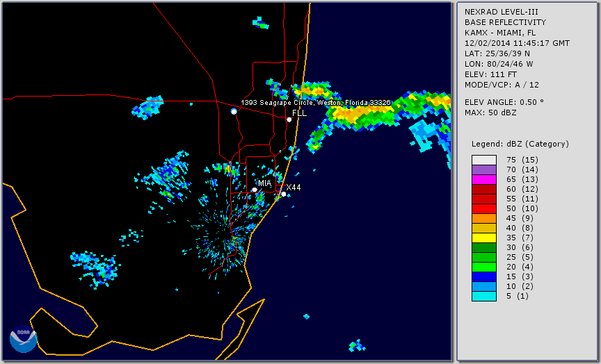Click the yellow 35 dBZ legend swatch
Screen dimensions: 601x364
tap(484, 238)
